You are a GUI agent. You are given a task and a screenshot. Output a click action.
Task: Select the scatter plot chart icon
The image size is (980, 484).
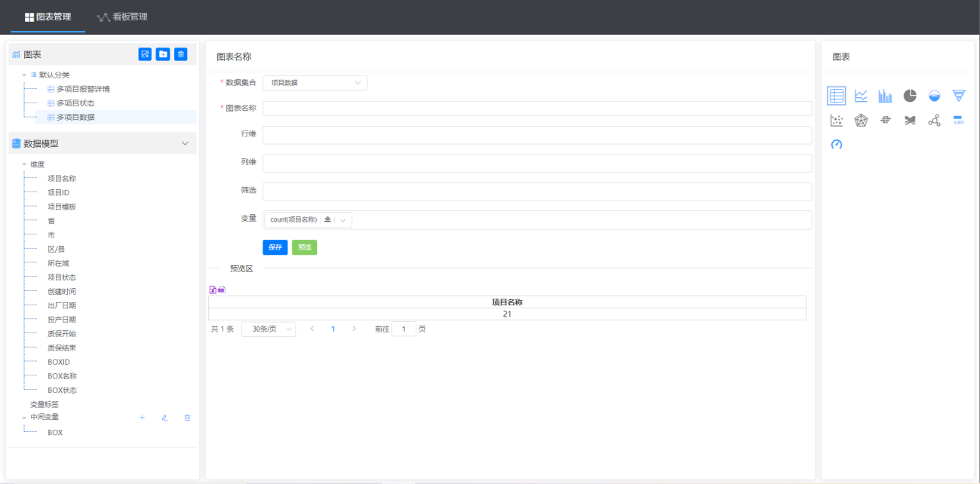[x=836, y=121]
